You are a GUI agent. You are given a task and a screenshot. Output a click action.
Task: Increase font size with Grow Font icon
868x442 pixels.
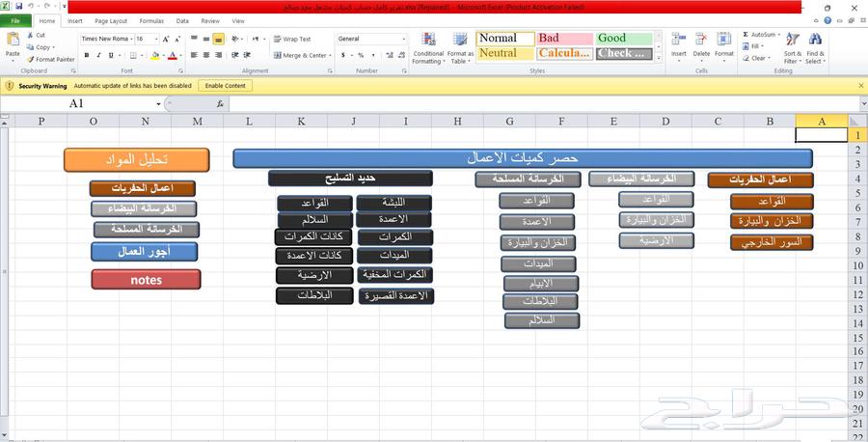[x=166, y=39]
